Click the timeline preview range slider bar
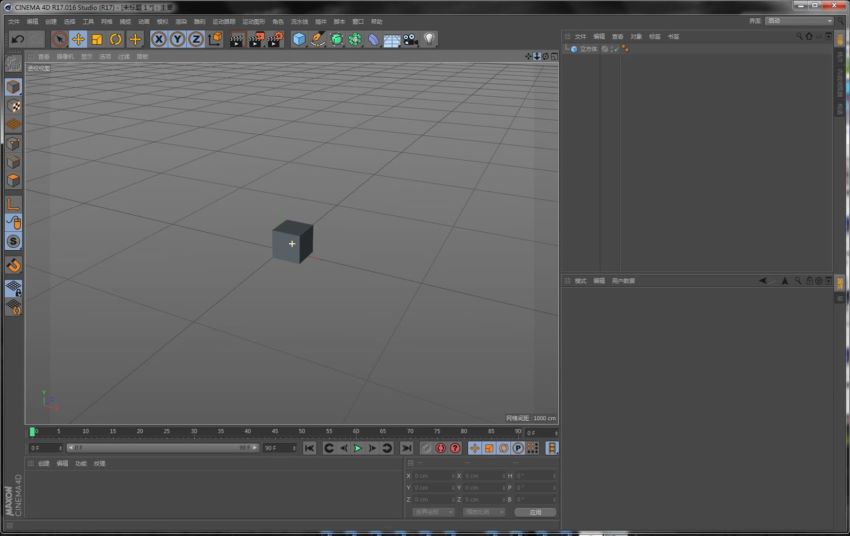This screenshot has height=536, width=850. tap(163, 448)
